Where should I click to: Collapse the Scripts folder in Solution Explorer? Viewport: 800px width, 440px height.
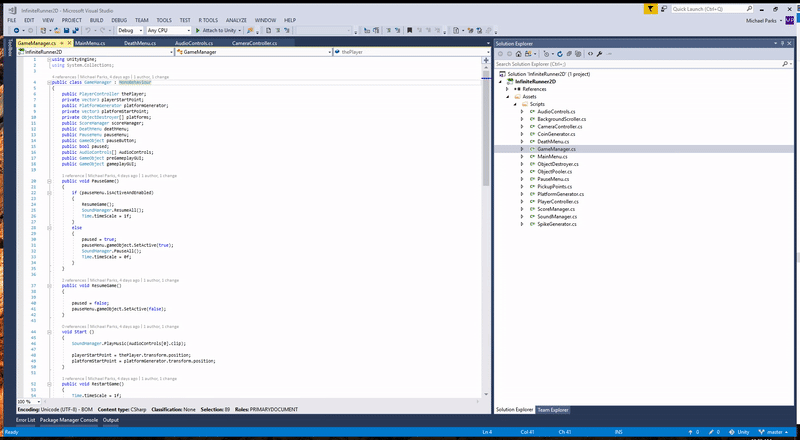pos(515,103)
